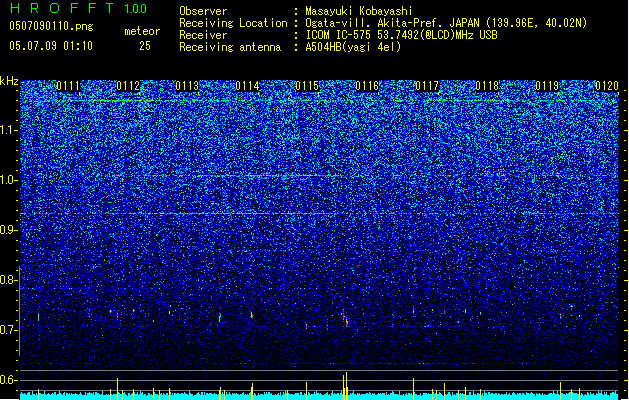The width and height of the screenshot is (629, 400).
Task: Click the 1.0 kHz axis label
Action: pyautogui.click(x=8, y=180)
